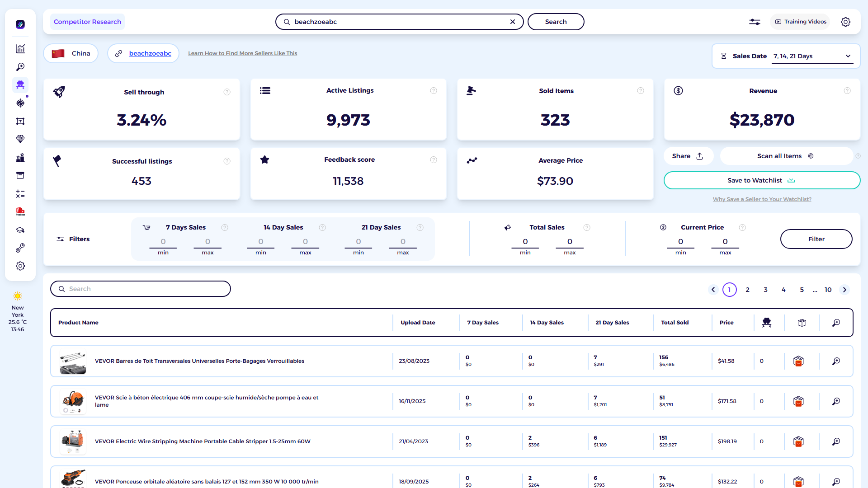The height and width of the screenshot is (488, 868).
Task: Go to results page 5
Action: [x=802, y=290]
